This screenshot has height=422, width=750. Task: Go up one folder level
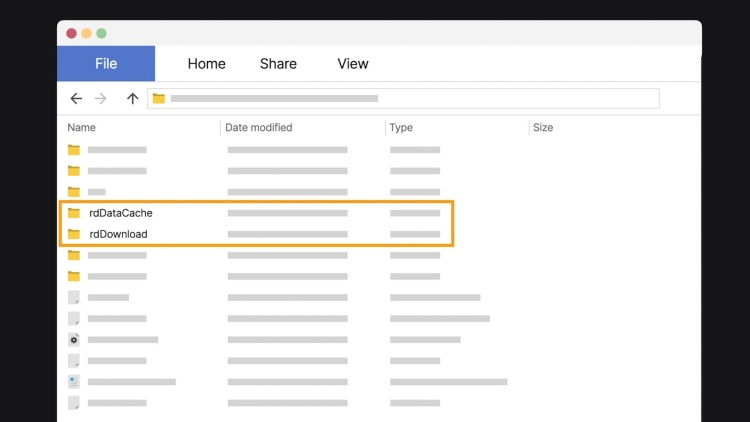(x=132, y=99)
